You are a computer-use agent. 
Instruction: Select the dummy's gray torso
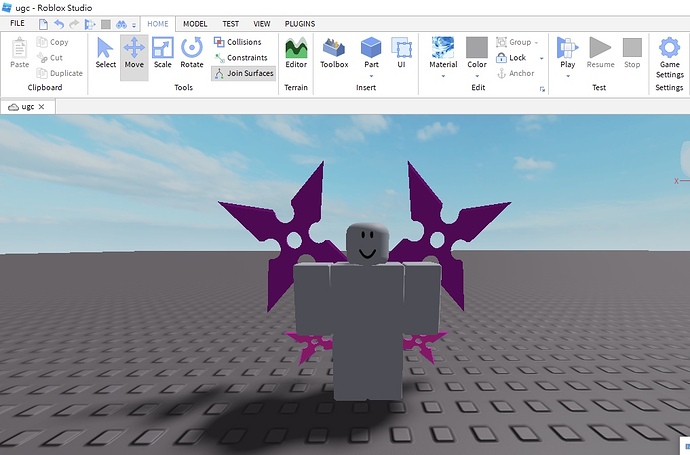click(x=367, y=299)
